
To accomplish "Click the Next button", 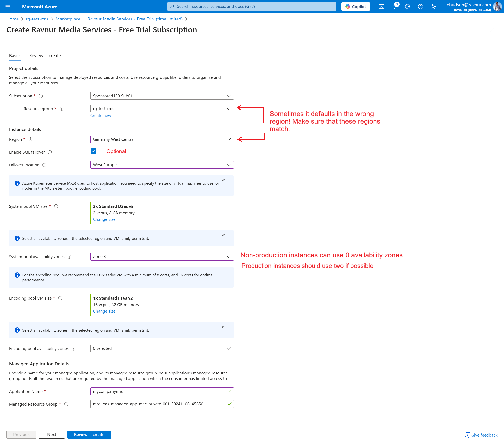I will (52, 435).
